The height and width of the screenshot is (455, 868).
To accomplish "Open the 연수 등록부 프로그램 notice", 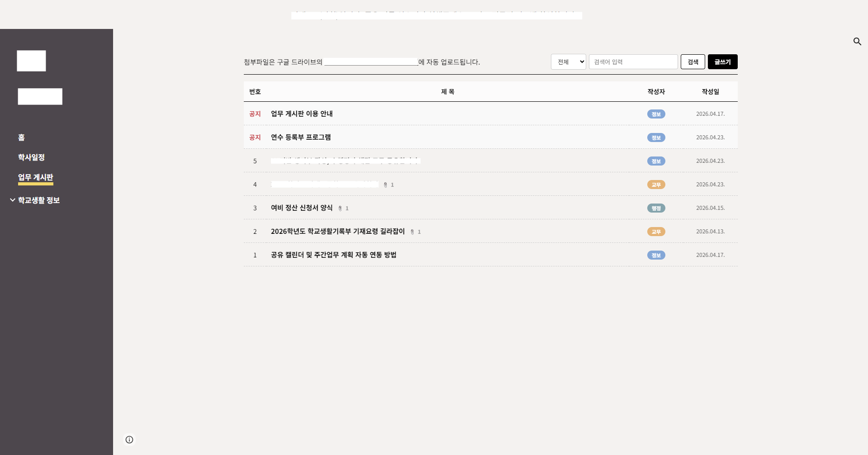I will (x=301, y=137).
